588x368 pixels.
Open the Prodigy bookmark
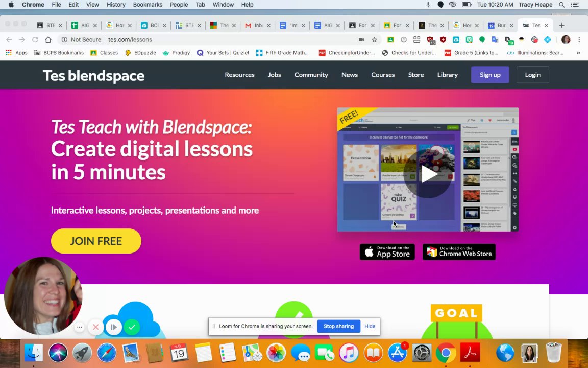176,53
